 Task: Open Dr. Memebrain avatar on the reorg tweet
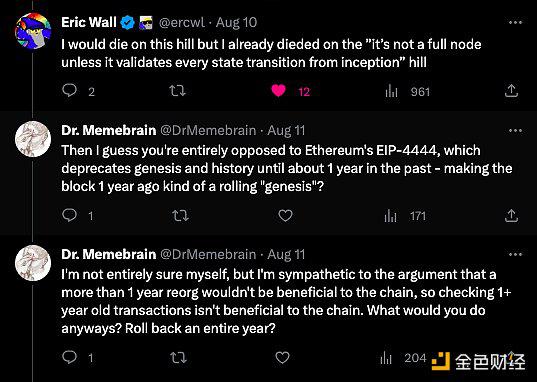pyautogui.click(x=33, y=263)
